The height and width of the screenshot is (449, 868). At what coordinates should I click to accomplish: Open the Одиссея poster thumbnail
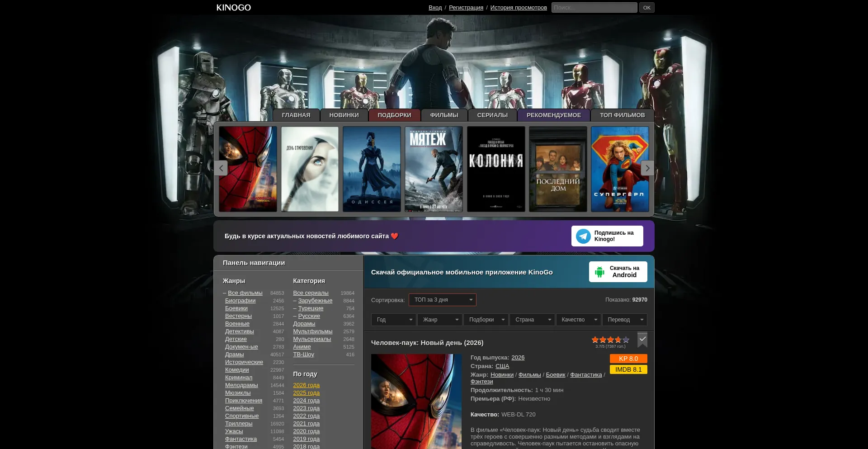tap(372, 169)
